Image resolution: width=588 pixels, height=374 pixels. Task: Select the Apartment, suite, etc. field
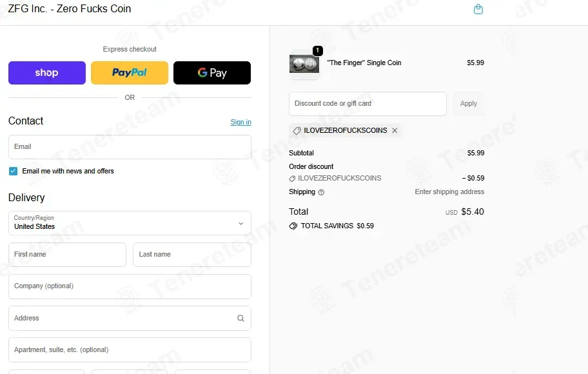(x=130, y=349)
